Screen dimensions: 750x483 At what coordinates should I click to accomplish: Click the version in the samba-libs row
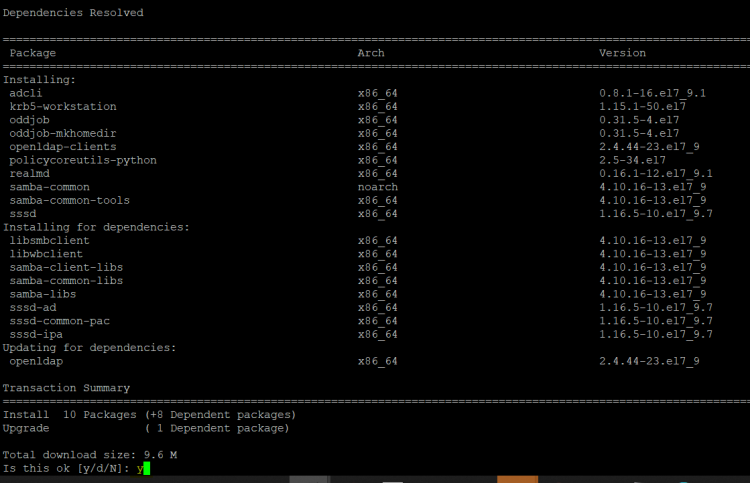click(x=652, y=294)
